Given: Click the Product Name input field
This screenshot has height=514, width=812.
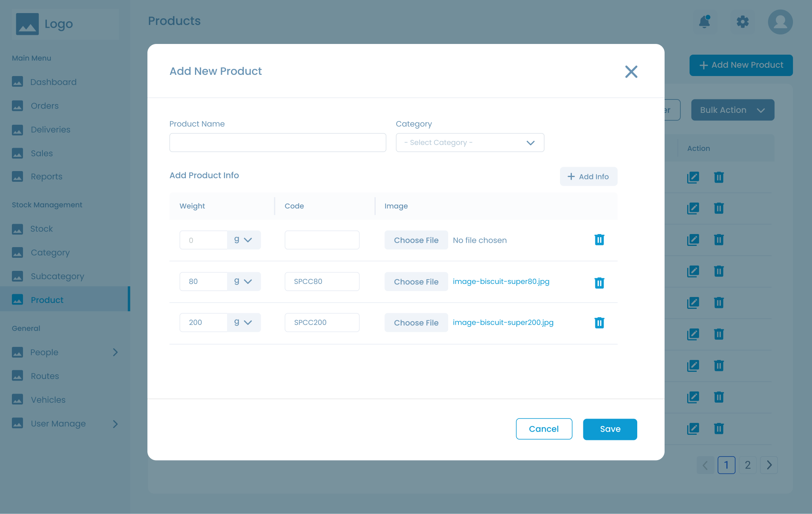Looking at the screenshot, I should point(277,142).
